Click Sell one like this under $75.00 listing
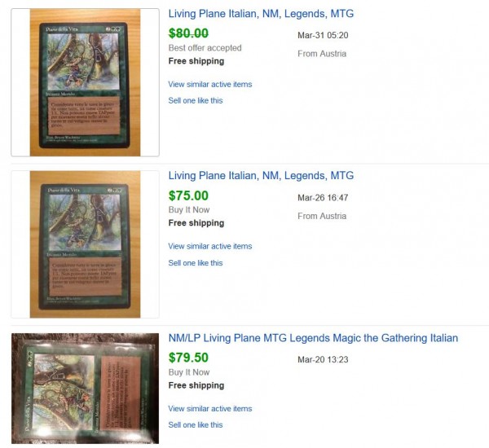This screenshot has height=448, width=489. click(x=196, y=263)
